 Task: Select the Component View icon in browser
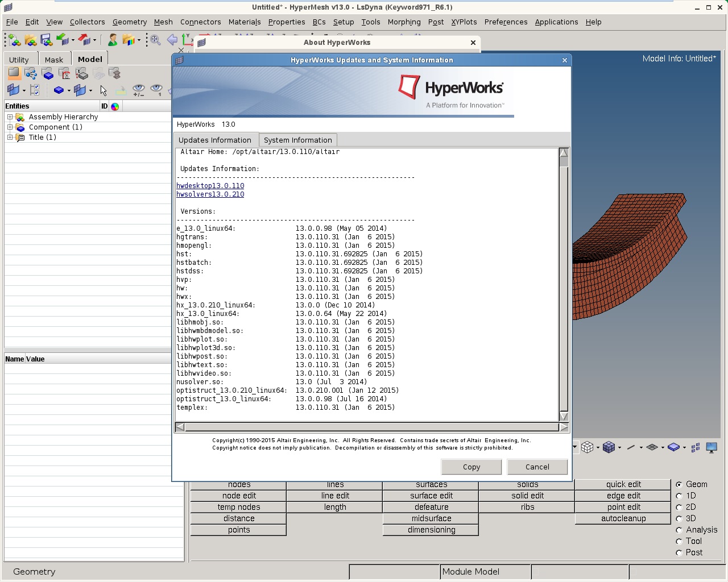coord(48,73)
